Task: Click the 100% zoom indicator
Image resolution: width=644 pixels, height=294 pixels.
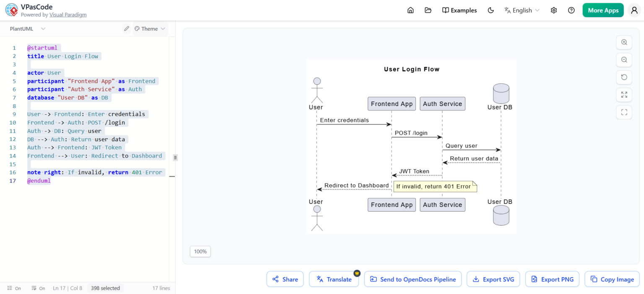Action: 200,251
